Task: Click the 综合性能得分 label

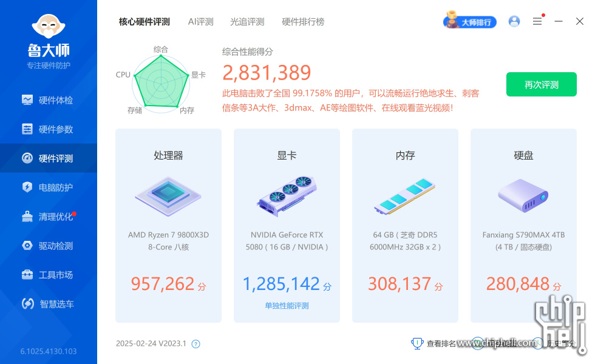Action: point(248,52)
